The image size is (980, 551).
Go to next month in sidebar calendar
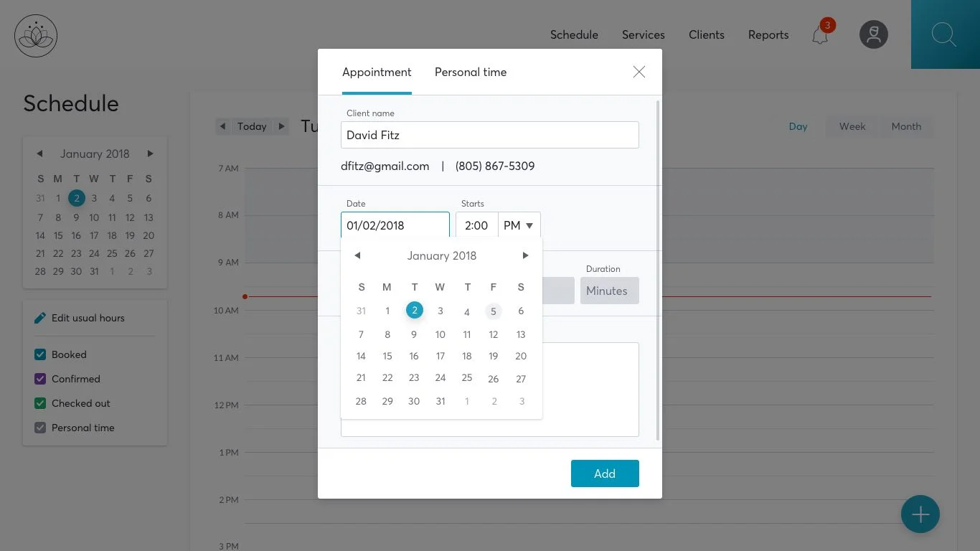pos(150,154)
